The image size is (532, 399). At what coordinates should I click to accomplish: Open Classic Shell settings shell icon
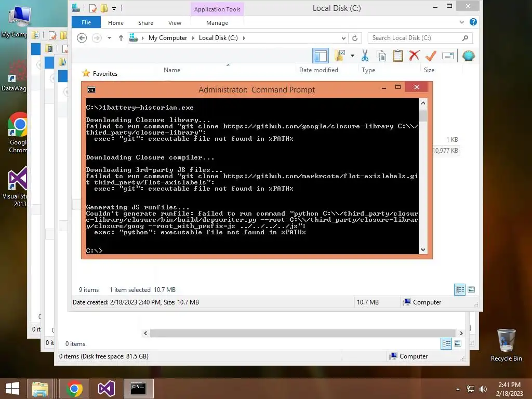468,56
